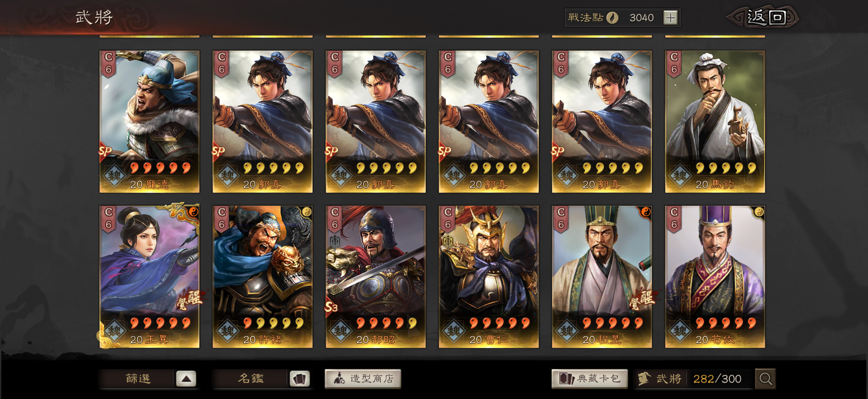Open the 典藏卡包 card pack
868x399 pixels.
[589, 379]
